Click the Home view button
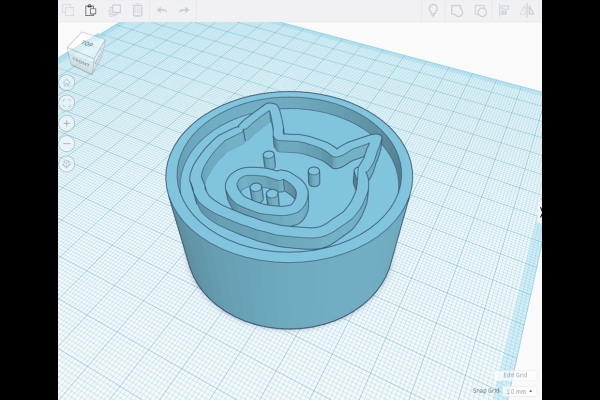Viewport: 600px width, 400px height. point(67,82)
